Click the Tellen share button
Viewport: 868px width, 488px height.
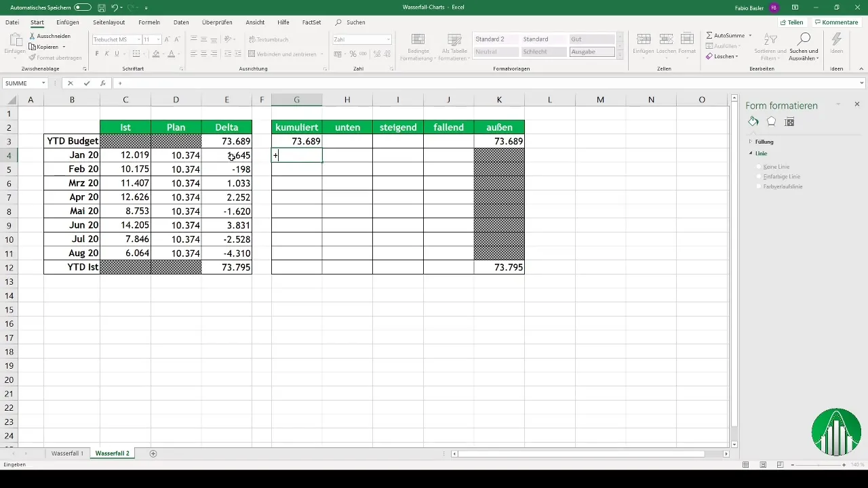[x=791, y=22]
